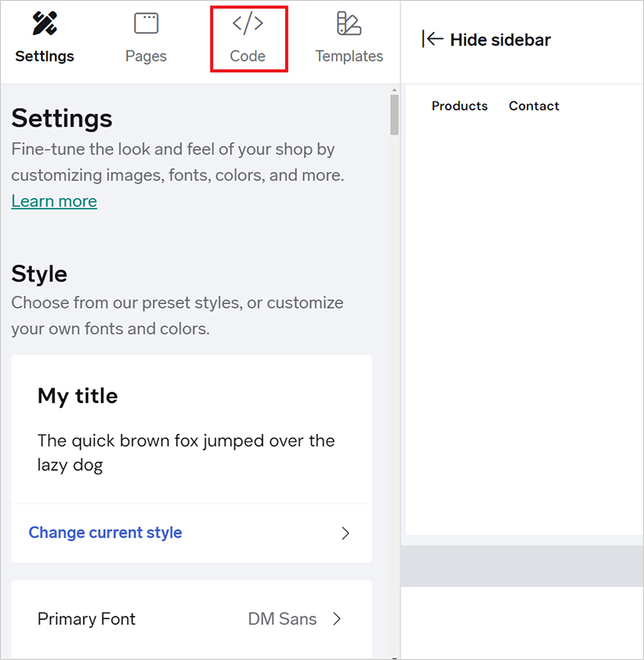The width and height of the screenshot is (644, 660).
Task: Click Change current style link
Action: pos(105,532)
